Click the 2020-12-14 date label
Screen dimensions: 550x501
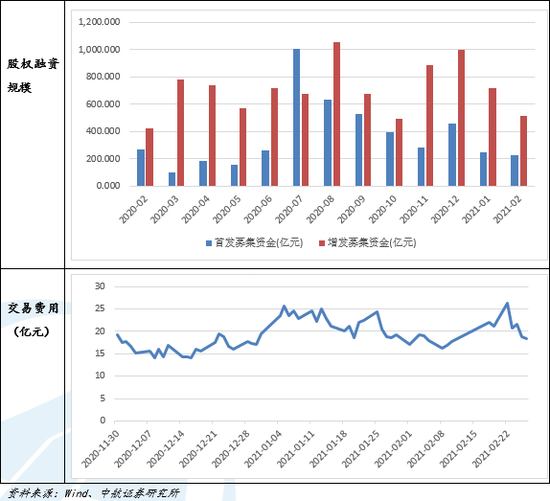click(x=165, y=449)
